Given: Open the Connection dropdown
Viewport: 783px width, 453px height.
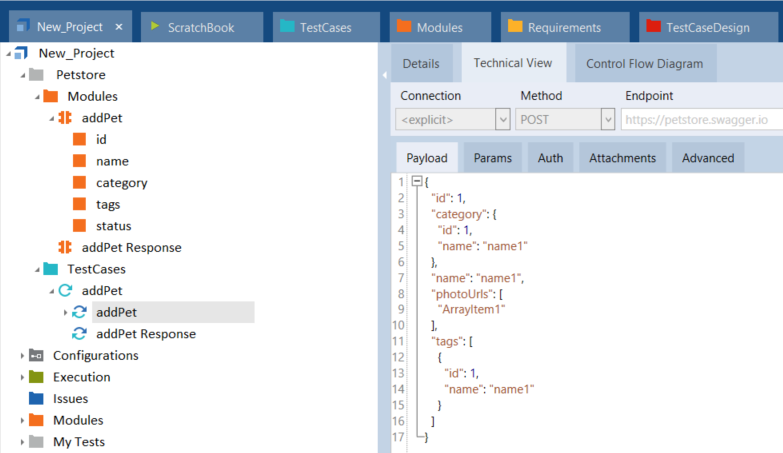Looking at the screenshot, I should [502, 120].
